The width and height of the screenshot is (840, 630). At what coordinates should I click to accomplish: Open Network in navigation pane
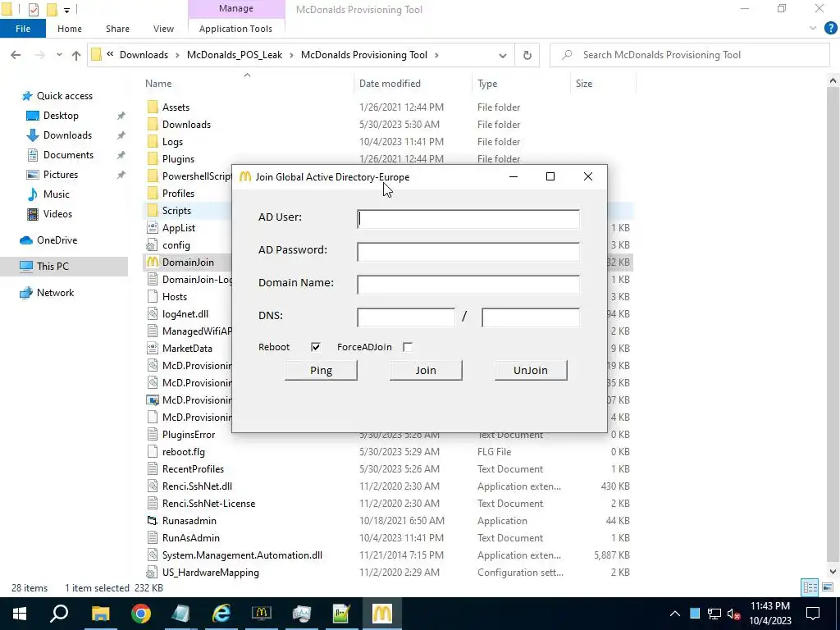(x=55, y=293)
